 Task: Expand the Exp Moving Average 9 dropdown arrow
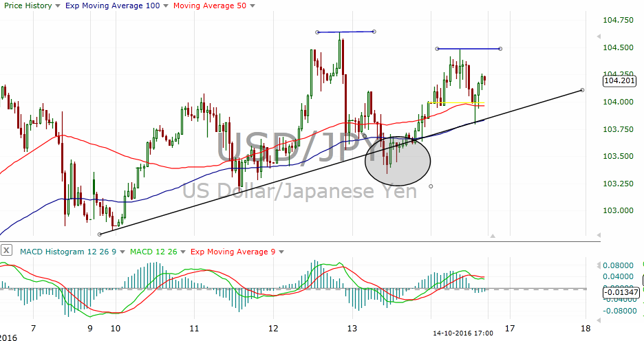click(282, 252)
